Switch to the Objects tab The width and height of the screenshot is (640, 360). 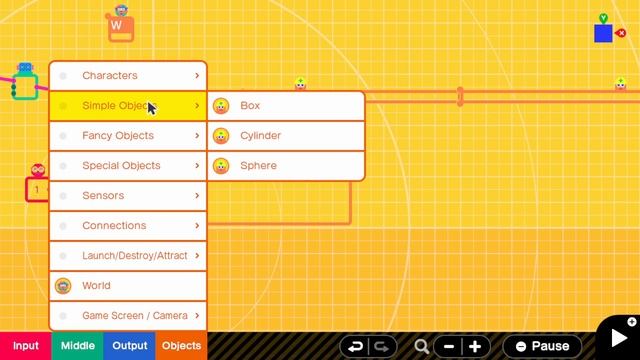[181, 346]
